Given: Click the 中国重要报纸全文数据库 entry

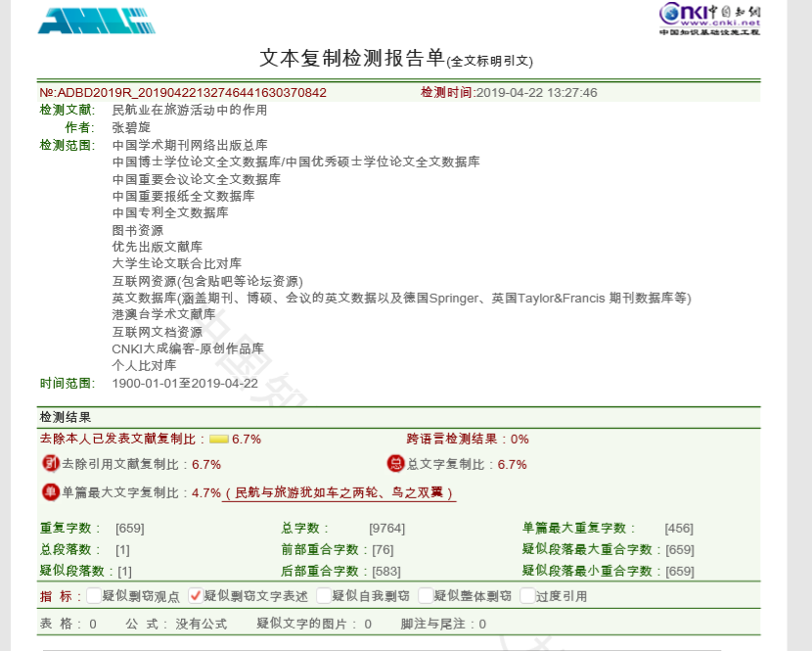Looking at the screenshot, I should (x=183, y=196).
